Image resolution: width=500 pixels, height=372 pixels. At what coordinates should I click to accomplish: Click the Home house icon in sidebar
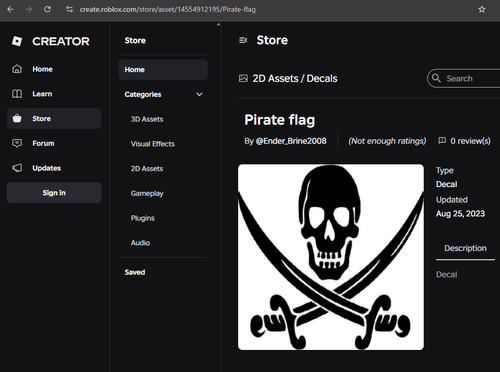pos(17,69)
